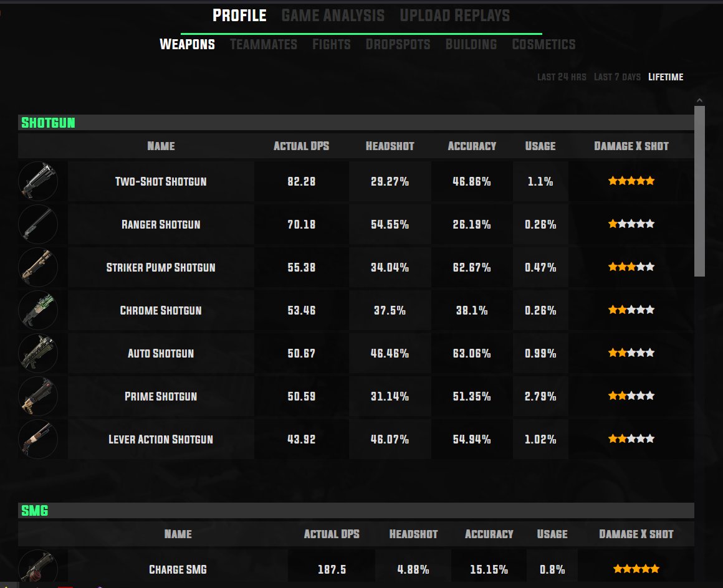Image resolution: width=723 pixels, height=588 pixels.
Task: Click the Lever Action Shotgun weapon icon
Action: (38, 439)
